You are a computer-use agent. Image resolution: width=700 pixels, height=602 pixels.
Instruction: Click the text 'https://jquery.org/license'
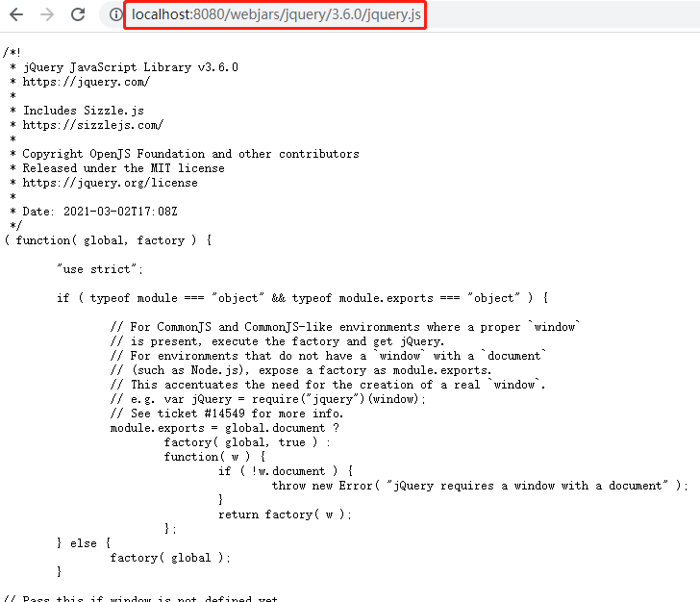click(x=111, y=183)
